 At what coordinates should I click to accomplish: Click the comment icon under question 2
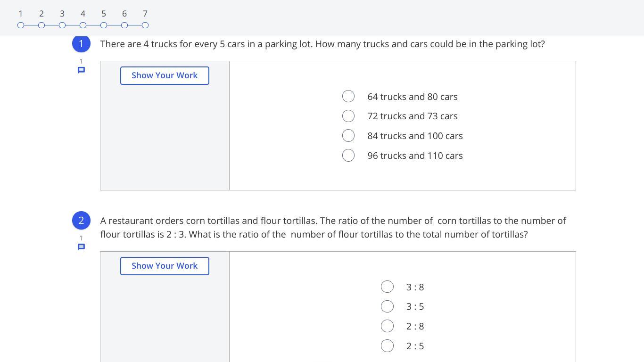point(81,247)
